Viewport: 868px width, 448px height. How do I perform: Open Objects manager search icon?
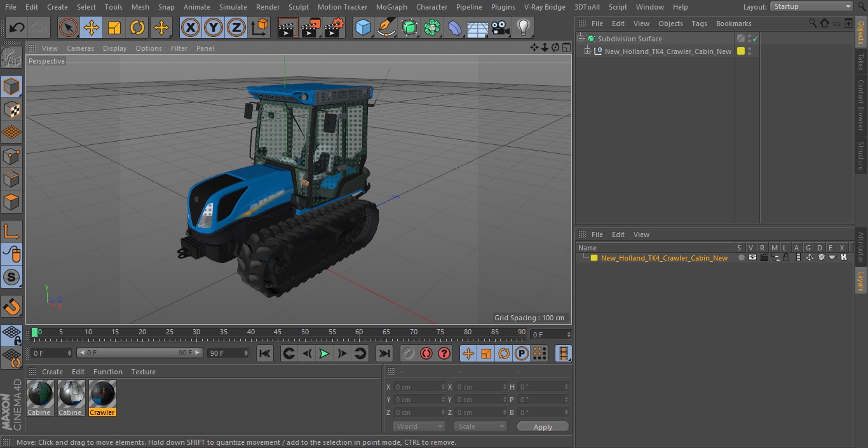[813, 24]
